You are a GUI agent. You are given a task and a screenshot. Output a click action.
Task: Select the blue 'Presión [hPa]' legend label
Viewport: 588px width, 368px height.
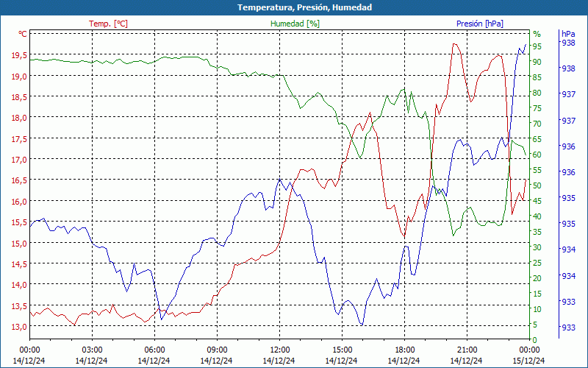pos(480,24)
